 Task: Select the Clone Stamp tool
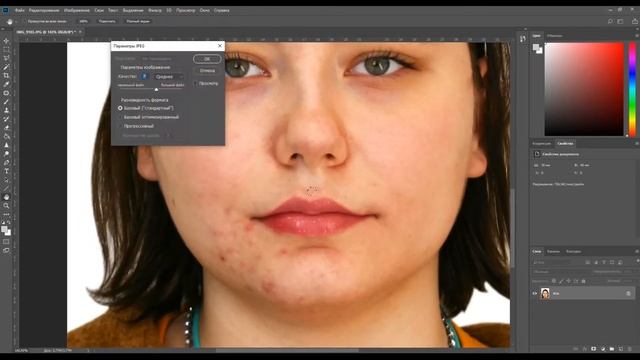pyautogui.click(x=6, y=110)
